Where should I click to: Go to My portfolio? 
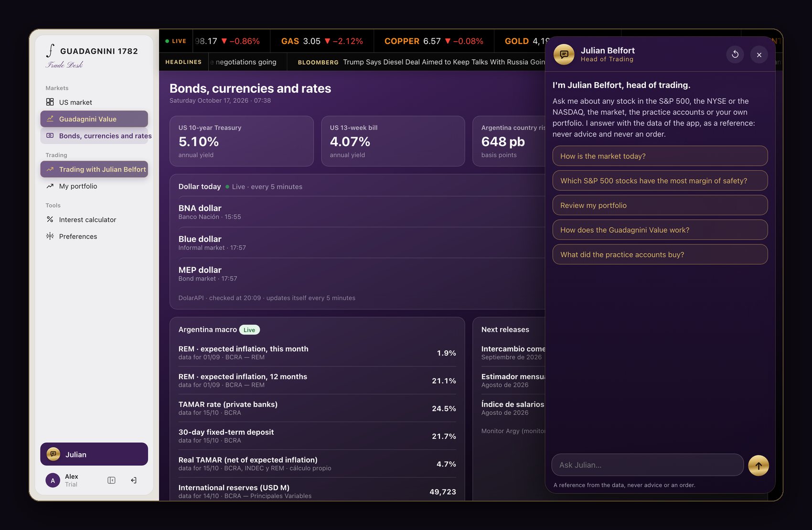[x=94, y=186]
